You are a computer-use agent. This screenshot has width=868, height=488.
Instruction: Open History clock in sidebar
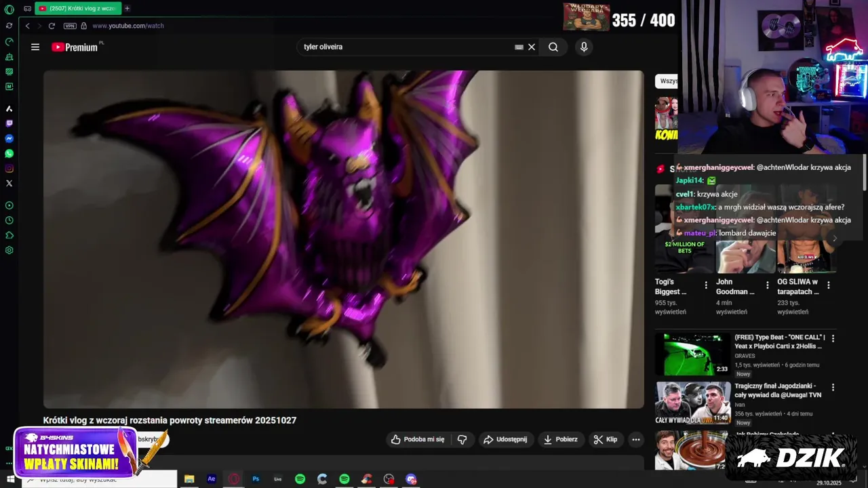pos(9,220)
